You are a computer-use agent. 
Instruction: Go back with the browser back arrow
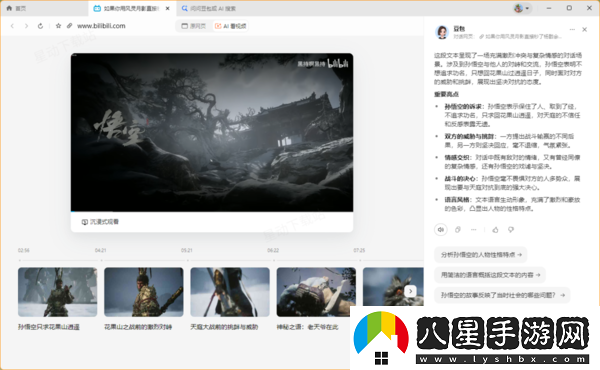[x=12, y=26]
